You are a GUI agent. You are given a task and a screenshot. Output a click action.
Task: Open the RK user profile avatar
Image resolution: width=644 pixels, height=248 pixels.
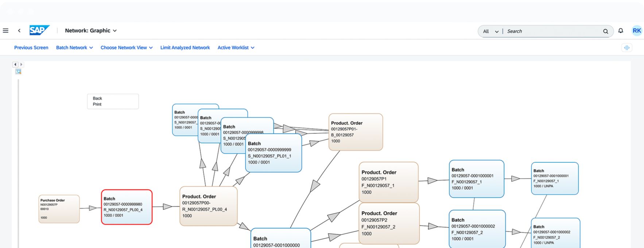(x=637, y=31)
